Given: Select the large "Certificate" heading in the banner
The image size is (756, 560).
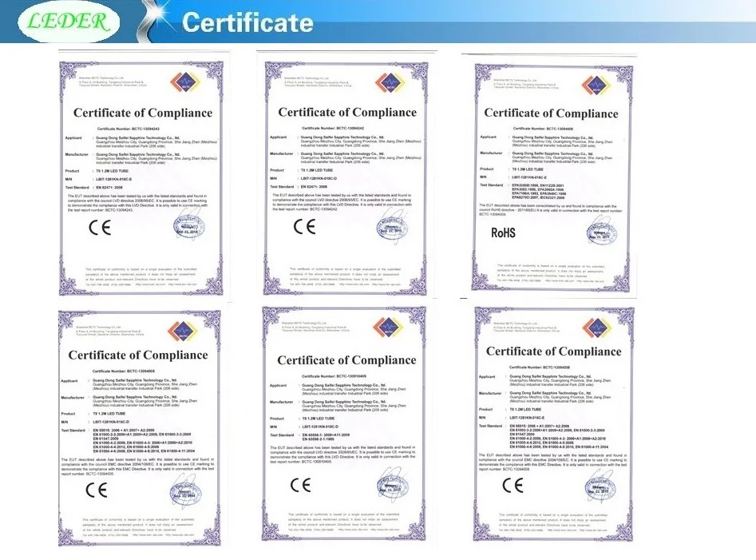Looking at the screenshot, I should pyautogui.click(x=247, y=22).
